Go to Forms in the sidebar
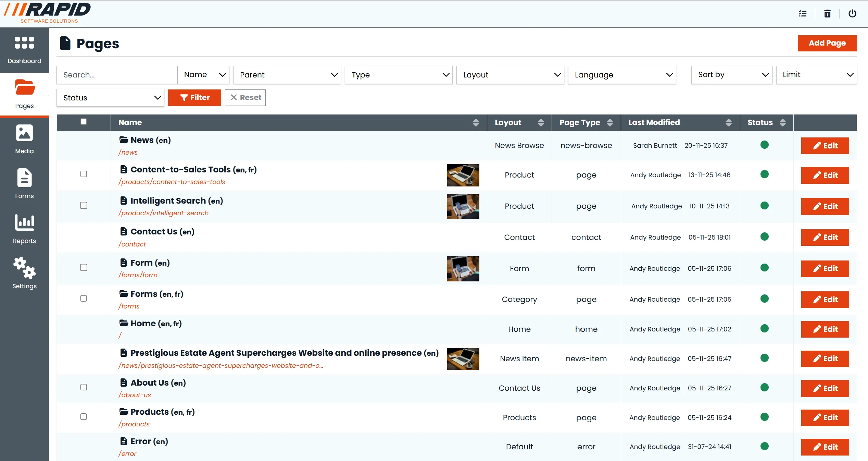Screen dimensions: 868x461 [24, 184]
